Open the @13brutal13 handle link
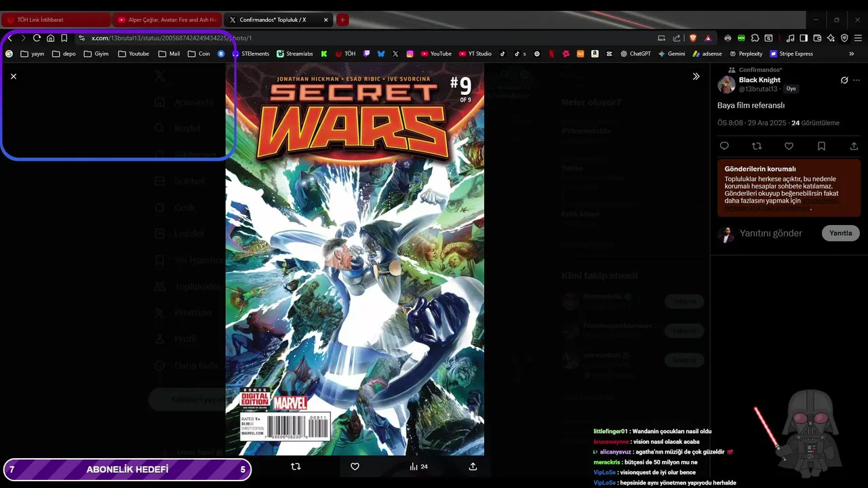 click(758, 89)
